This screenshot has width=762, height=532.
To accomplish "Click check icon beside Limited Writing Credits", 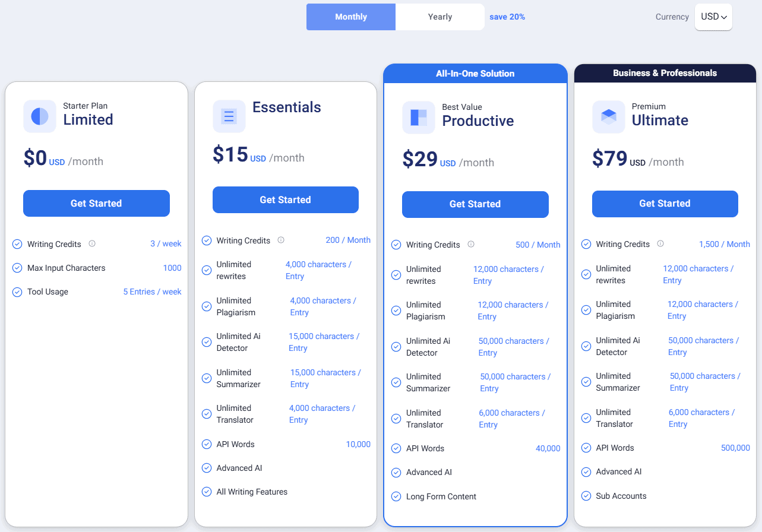I will 17,244.
